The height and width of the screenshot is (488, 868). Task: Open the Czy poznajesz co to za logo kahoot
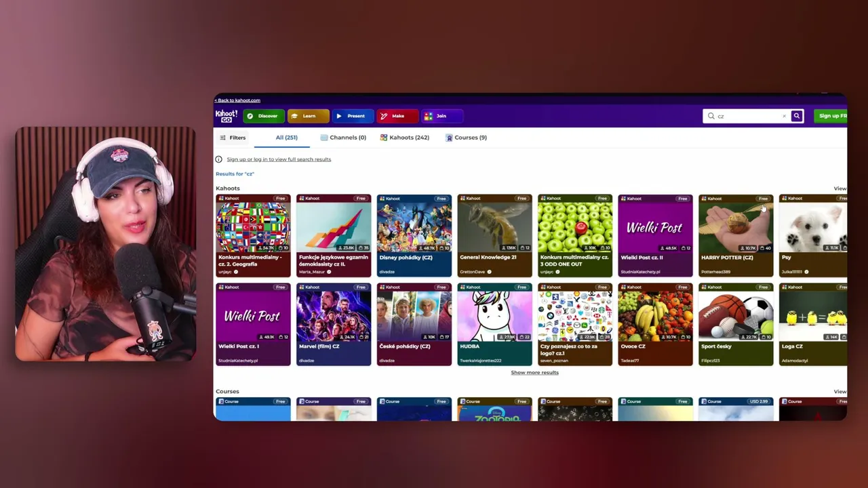(x=575, y=325)
